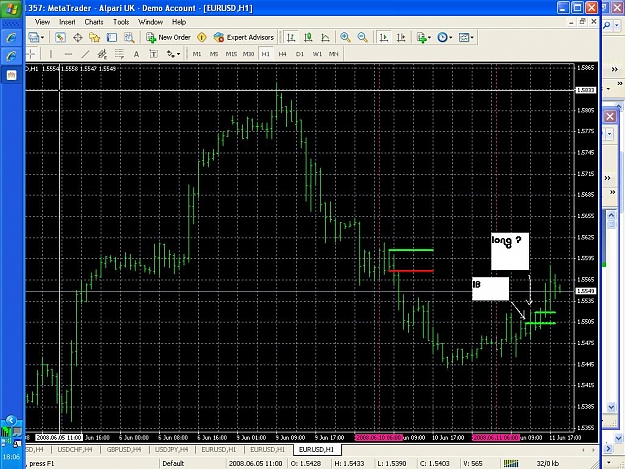Select the Text Label tool
Image resolution: width=625 pixels, height=469 pixels.
[x=153, y=54]
